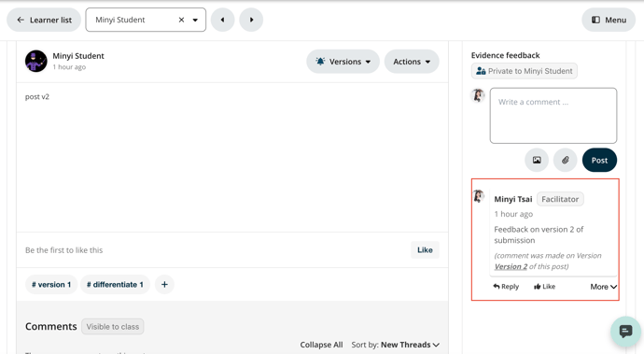Screen dimensions: 644x354
Task: Open the Version 2 link in the comment
Action: [511, 266]
